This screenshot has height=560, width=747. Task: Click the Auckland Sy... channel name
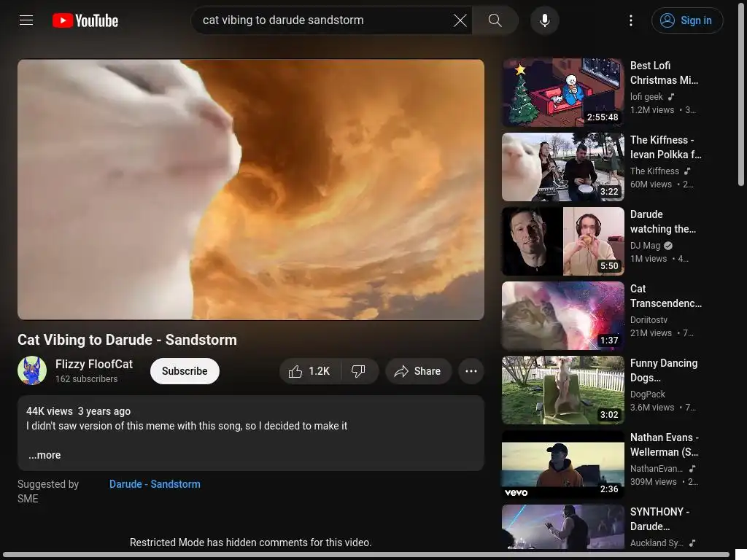(657, 542)
